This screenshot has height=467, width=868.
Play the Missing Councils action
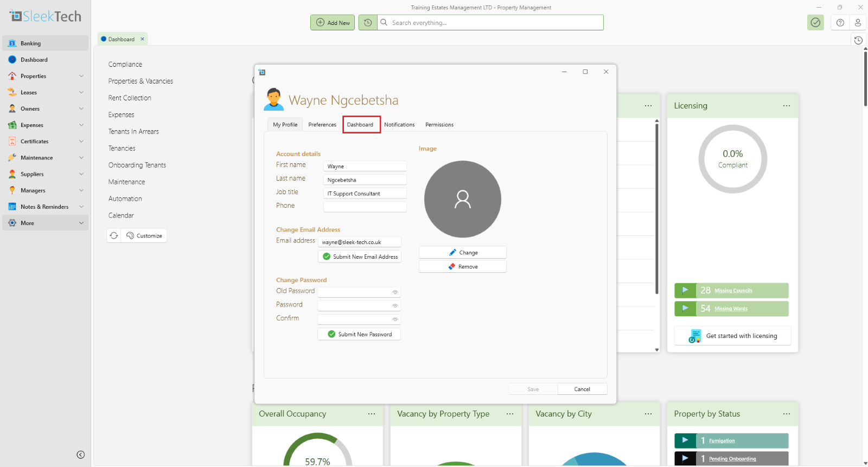(685, 290)
